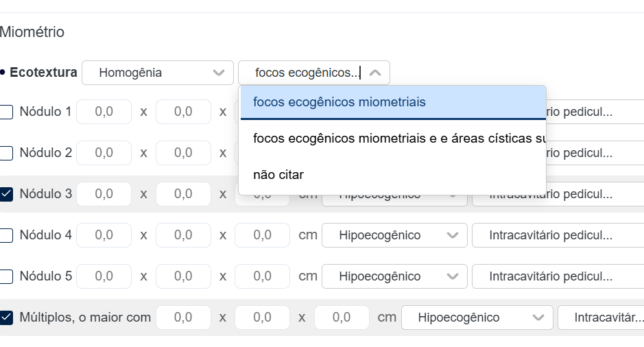Uncheck 'Múltiplos, o maior com' checkbox
Screen dimensions: 644x347
7,318
